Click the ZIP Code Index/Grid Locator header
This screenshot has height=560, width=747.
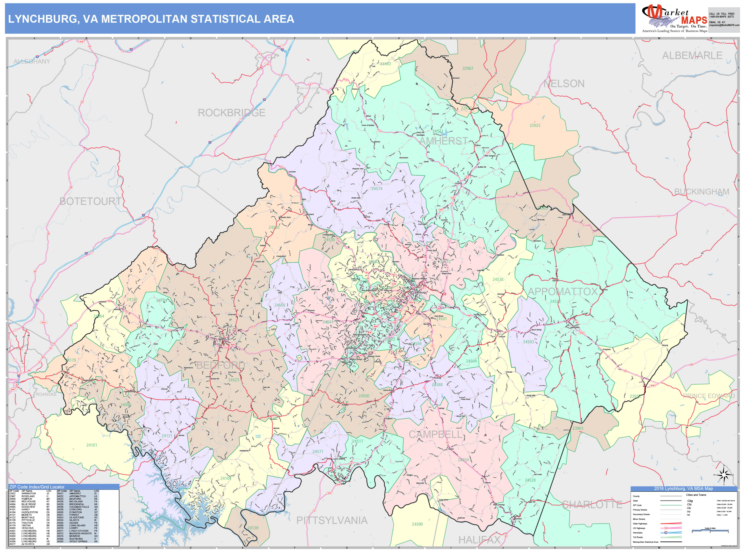point(37,487)
